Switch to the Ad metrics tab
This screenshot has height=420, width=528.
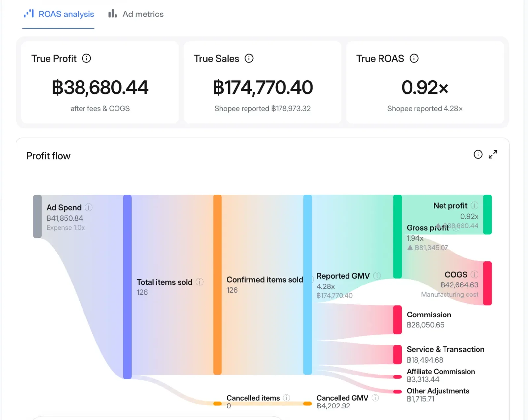pyautogui.click(x=136, y=14)
